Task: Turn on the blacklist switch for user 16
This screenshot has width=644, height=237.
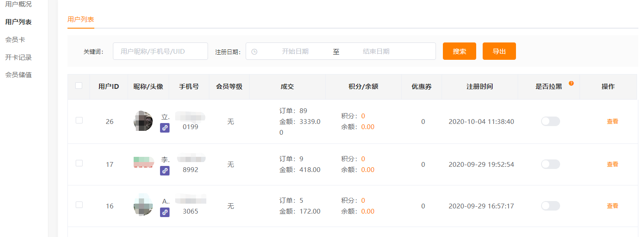Action: [x=550, y=206]
